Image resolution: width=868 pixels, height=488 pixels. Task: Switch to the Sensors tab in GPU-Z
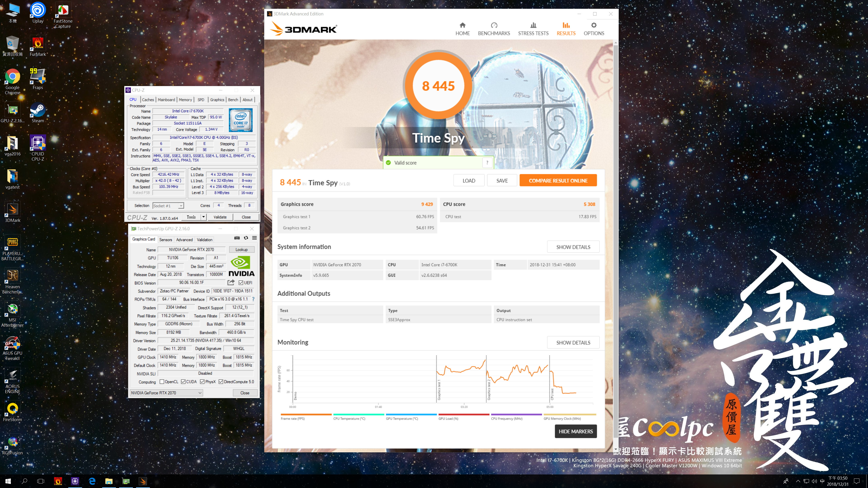point(165,240)
